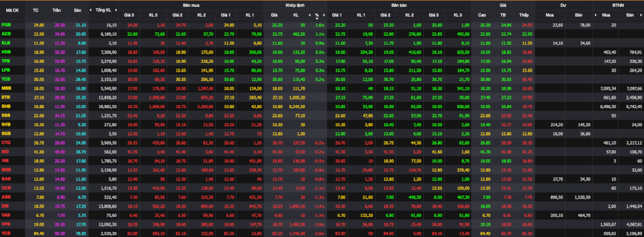Image resolution: width=644 pixels, height=237 pixels.
Task: Select TPB stock symbol
Action: click(x=6, y=60)
